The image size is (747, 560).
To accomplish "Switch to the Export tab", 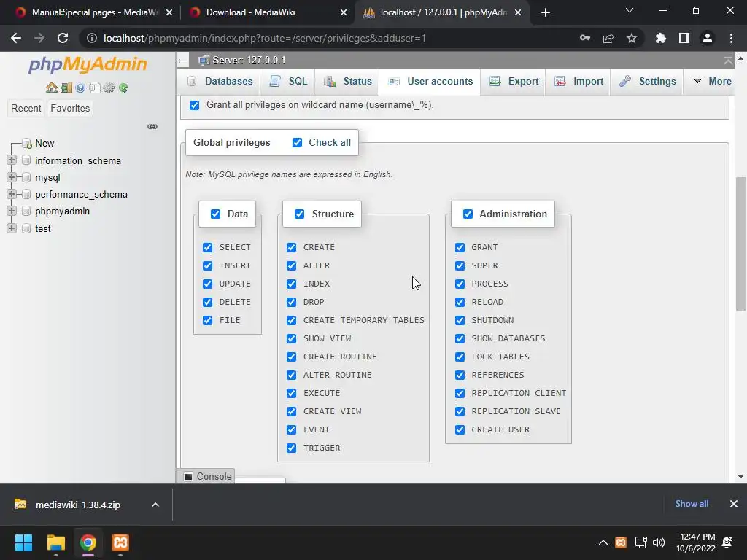I will (x=514, y=82).
